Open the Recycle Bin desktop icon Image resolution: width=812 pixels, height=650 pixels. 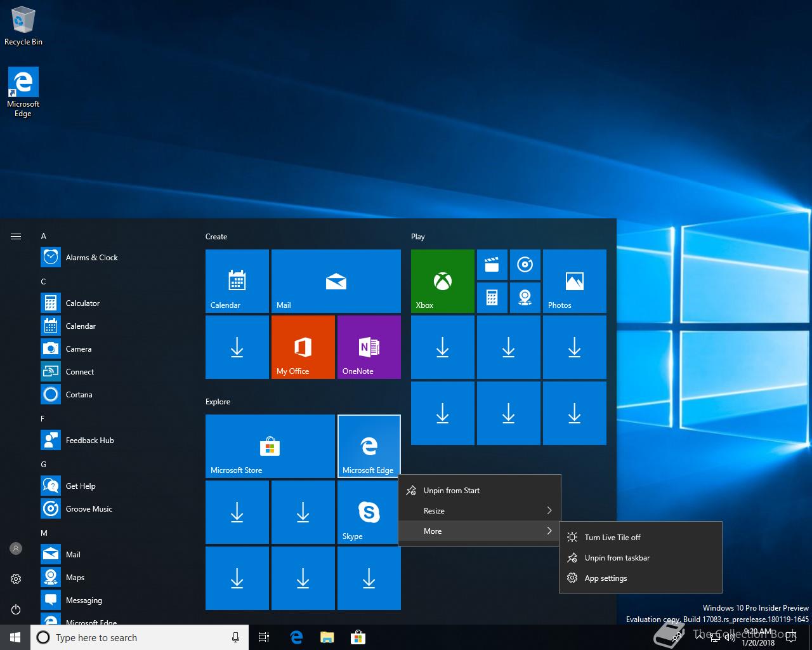click(23, 26)
